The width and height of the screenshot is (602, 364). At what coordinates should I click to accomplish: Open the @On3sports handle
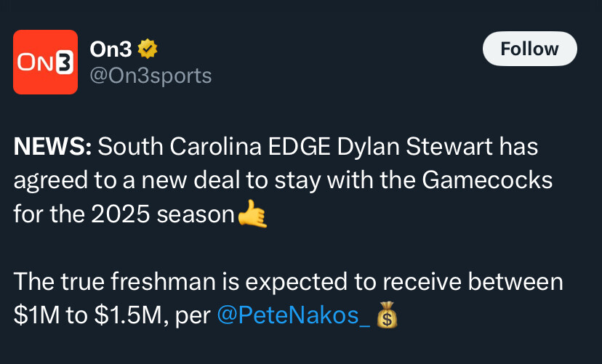pyautogui.click(x=150, y=76)
